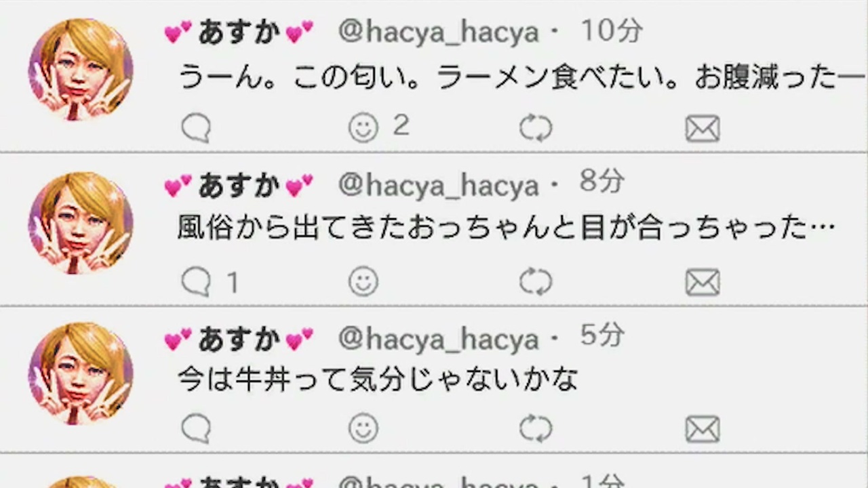
Task: Open reply bubble on the 8分 post
Action: pyautogui.click(x=197, y=282)
